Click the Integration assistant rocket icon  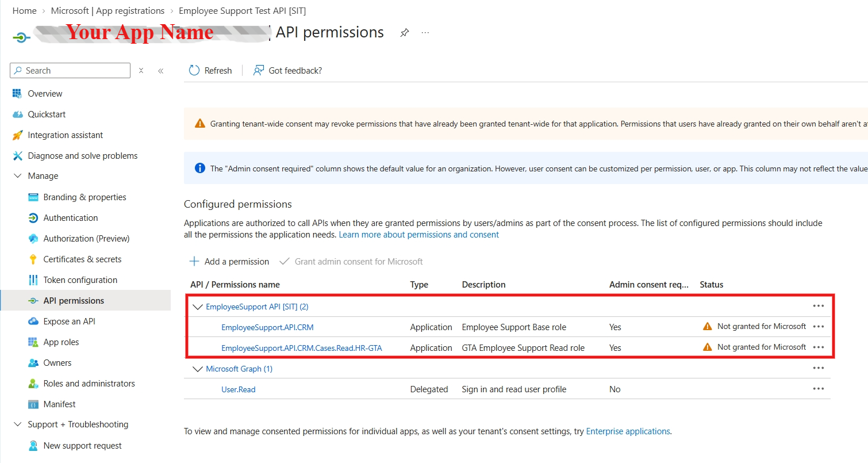pos(17,135)
